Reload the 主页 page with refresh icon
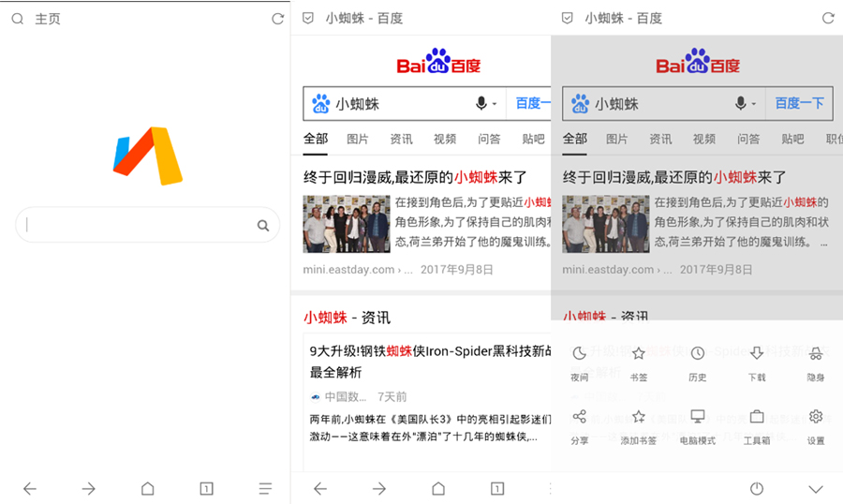The width and height of the screenshot is (843, 504). 277,19
